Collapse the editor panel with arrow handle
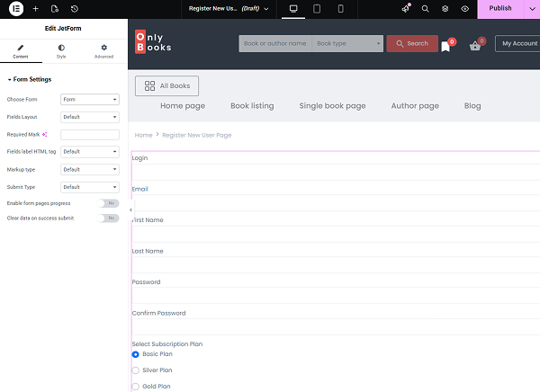This screenshot has width=540, height=392. click(x=130, y=209)
